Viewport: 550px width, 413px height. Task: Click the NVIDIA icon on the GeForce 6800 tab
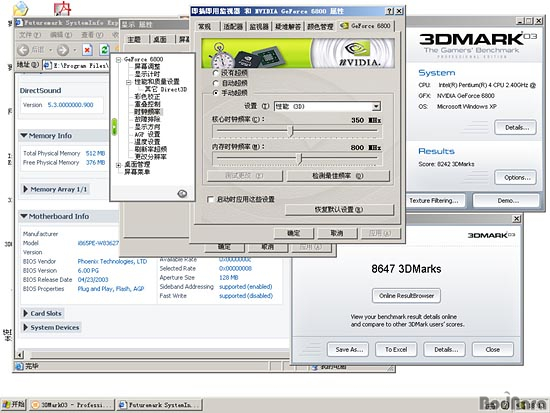344,26
